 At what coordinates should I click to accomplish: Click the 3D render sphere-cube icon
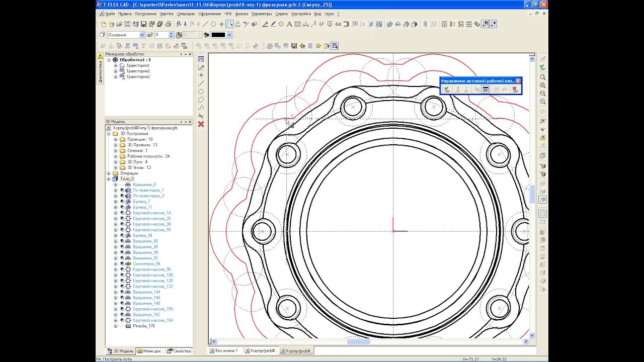(414, 24)
